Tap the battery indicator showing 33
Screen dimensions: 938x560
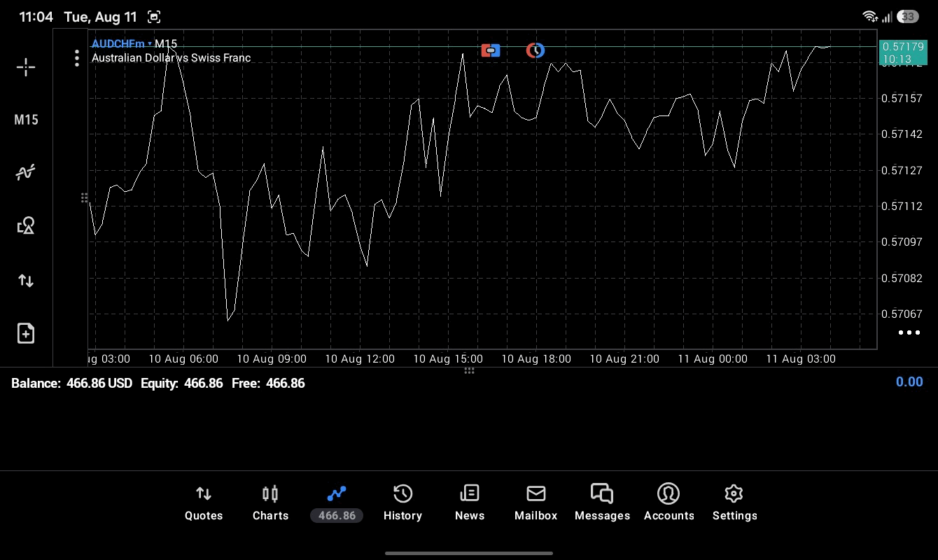908,16
